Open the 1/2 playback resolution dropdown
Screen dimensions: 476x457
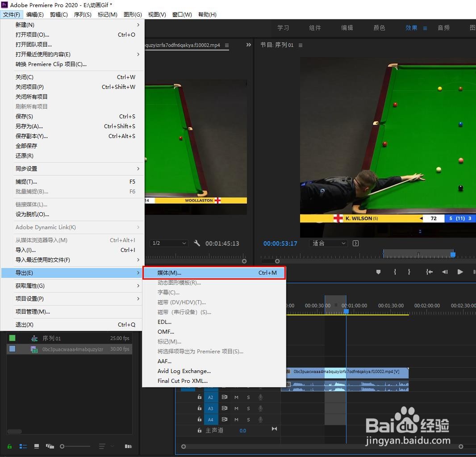point(169,243)
